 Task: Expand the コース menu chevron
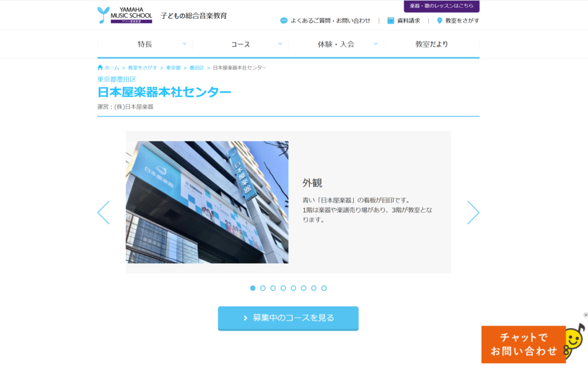pos(280,44)
